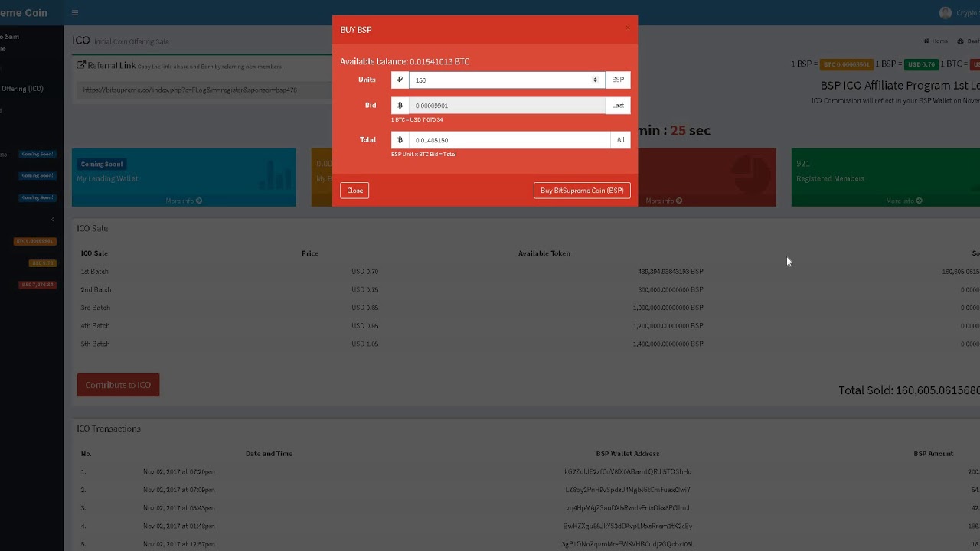
Task: Click the green USD 0.70 rate badge
Action: click(920, 64)
